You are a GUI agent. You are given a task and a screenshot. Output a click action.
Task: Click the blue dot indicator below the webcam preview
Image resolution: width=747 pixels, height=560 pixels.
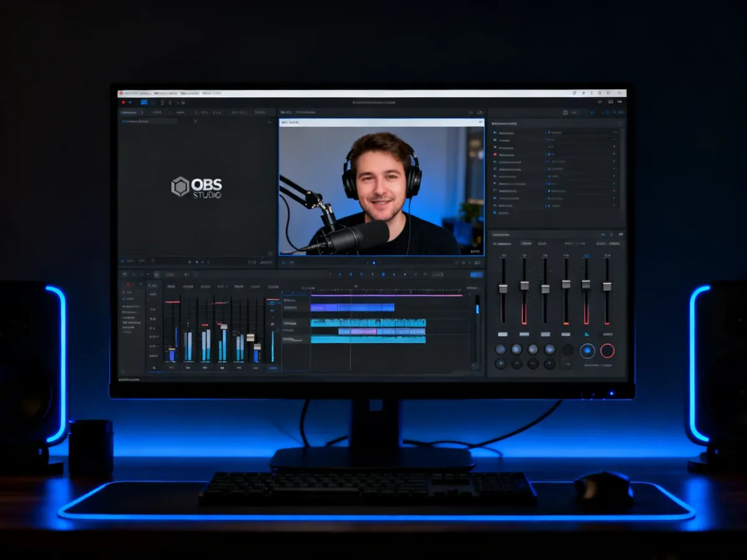point(374,263)
